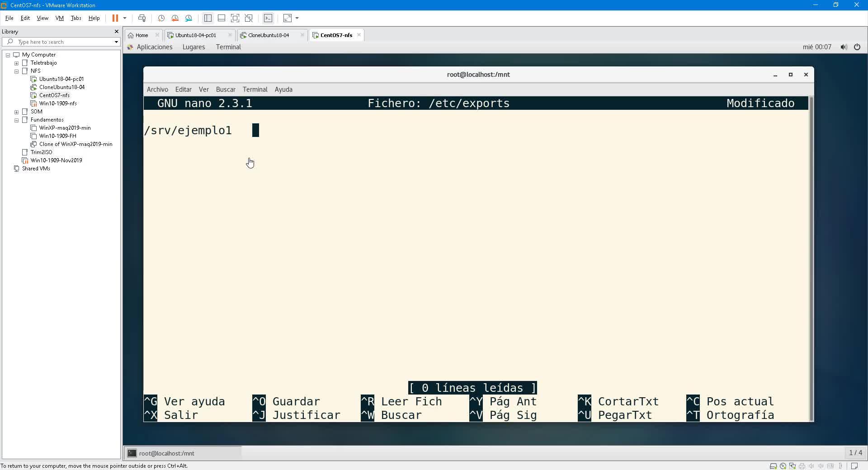Screen dimensions: 868x470
Task: Toggle the library sidebar view
Action: (x=208, y=18)
